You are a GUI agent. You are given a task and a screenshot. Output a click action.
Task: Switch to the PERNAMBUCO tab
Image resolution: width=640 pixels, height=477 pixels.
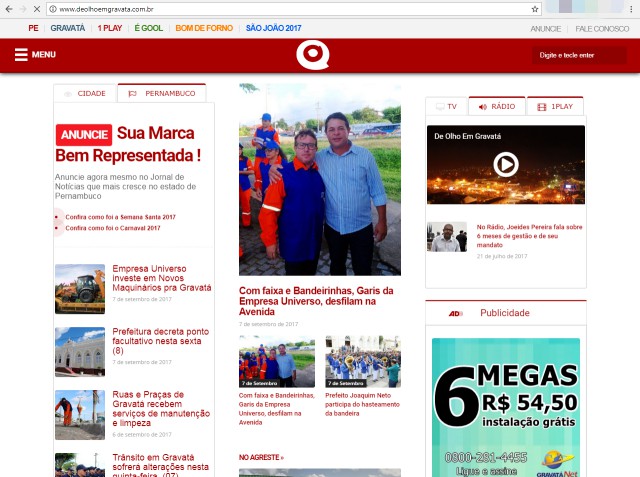[162, 93]
